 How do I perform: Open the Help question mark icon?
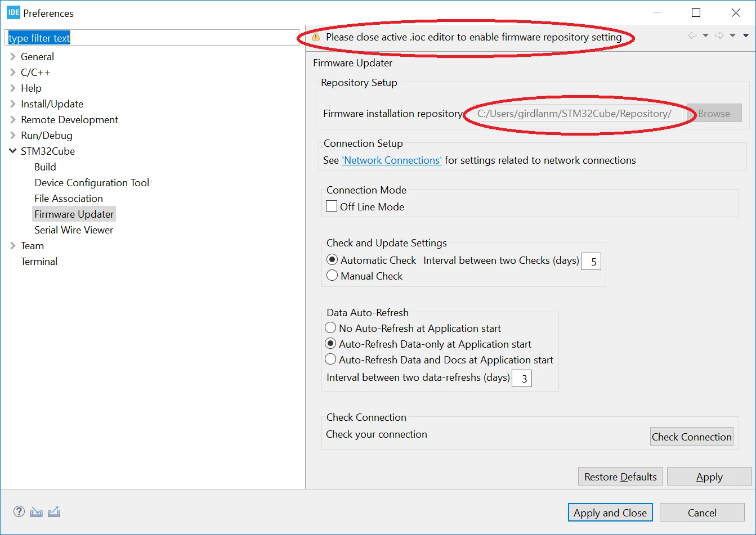19,511
